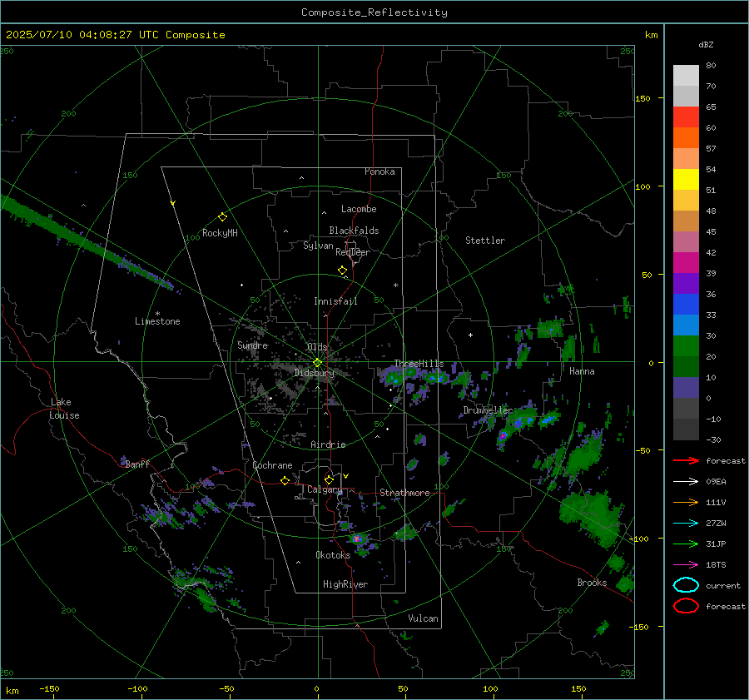Click the Blackfalds label on map
The height and width of the screenshot is (700, 749).
(354, 231)
